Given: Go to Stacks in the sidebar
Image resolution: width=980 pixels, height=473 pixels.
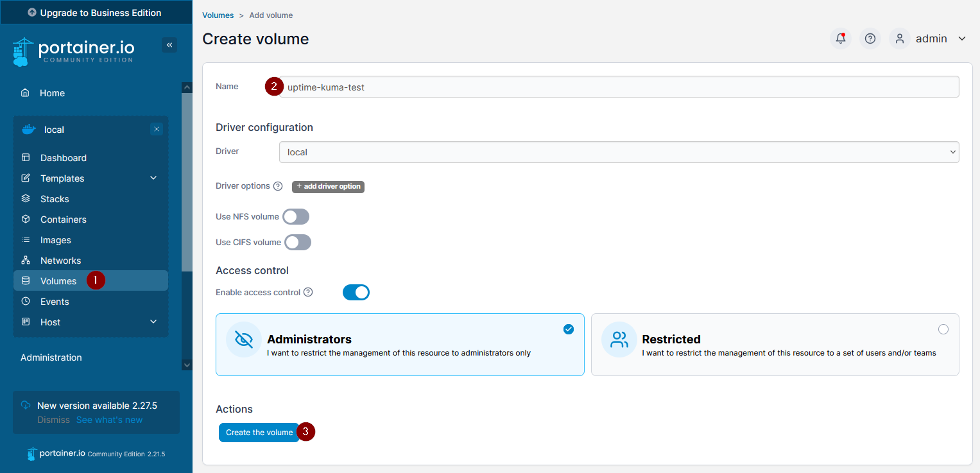Looking at the screenshot, I should pos(55,199).
